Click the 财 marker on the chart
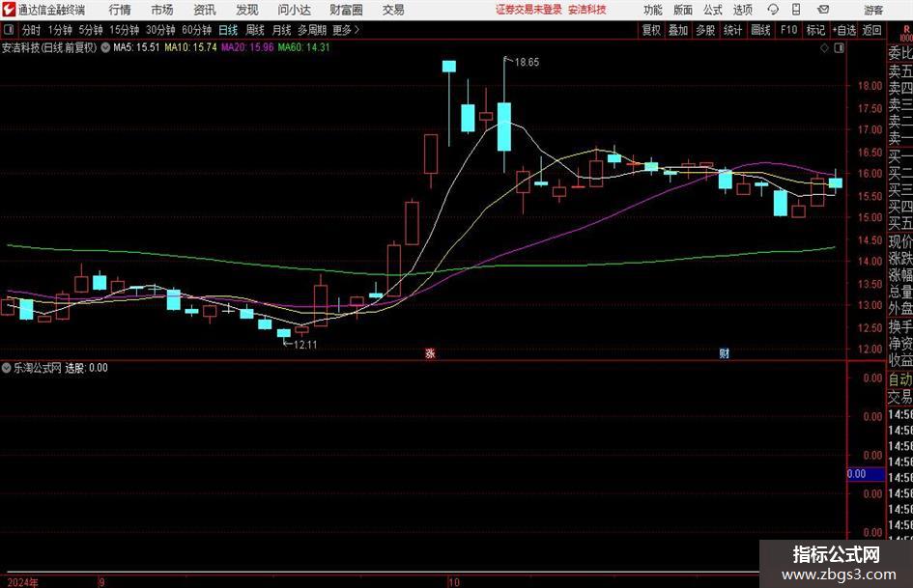Screen dimensions: 913x588 tap(725, 352)
